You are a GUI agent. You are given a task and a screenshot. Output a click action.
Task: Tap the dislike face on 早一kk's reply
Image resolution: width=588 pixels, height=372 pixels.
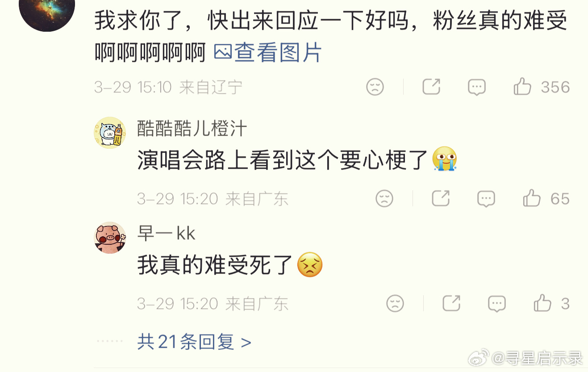(395, 303)
